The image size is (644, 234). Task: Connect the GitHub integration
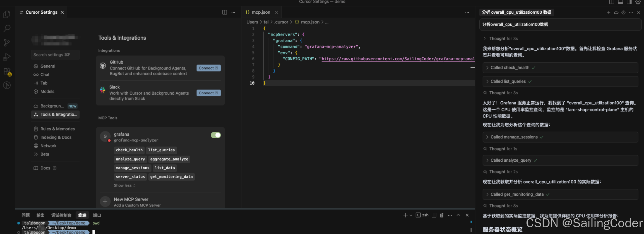pos(208,68)
